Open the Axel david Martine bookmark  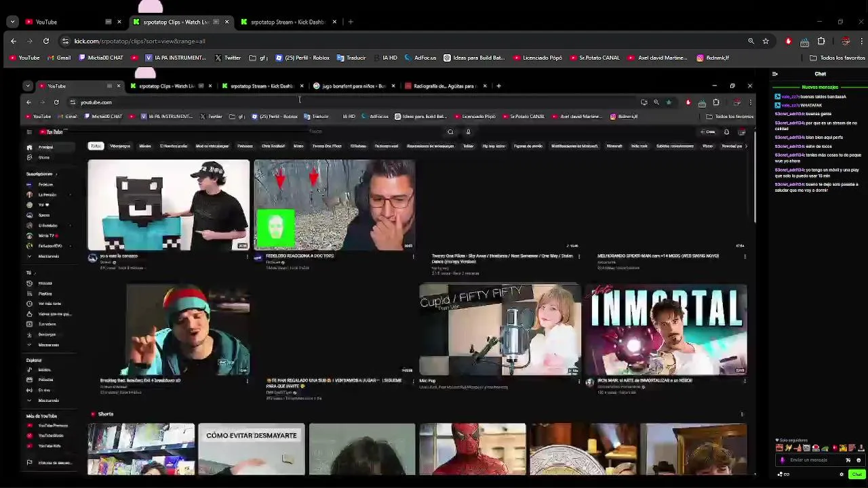pos(658,58)
